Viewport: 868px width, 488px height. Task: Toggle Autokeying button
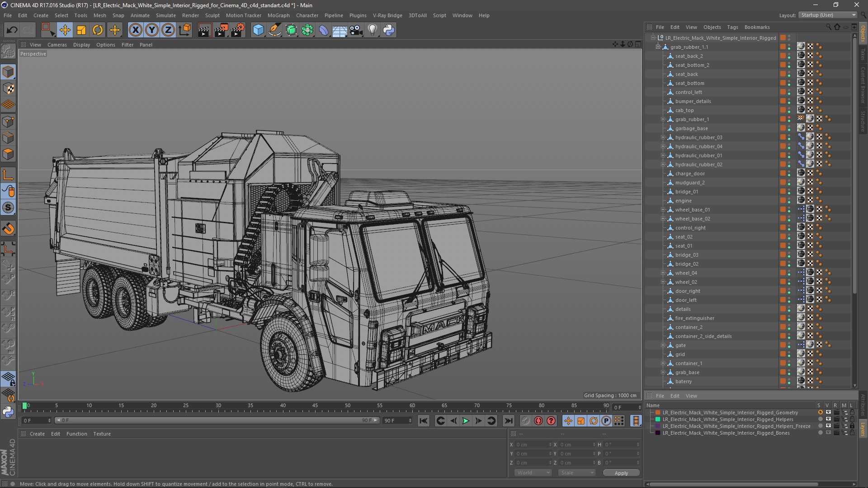point(538,421)
